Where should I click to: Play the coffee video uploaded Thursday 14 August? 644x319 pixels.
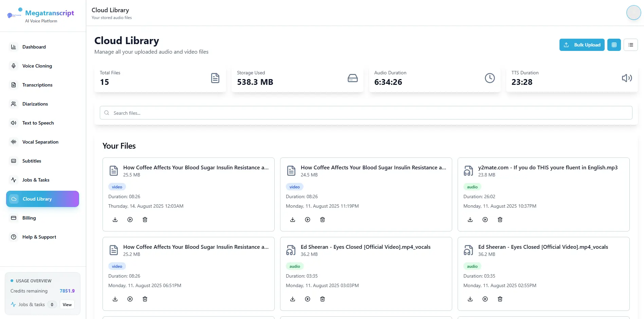[x=130, y=220]
